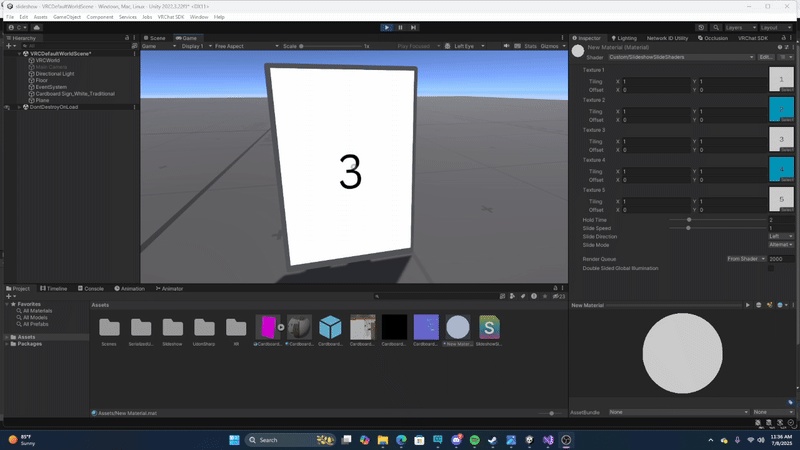
Task: Toggle hidden packages visibility icon in Project
Action: click(x=559, y=296)
